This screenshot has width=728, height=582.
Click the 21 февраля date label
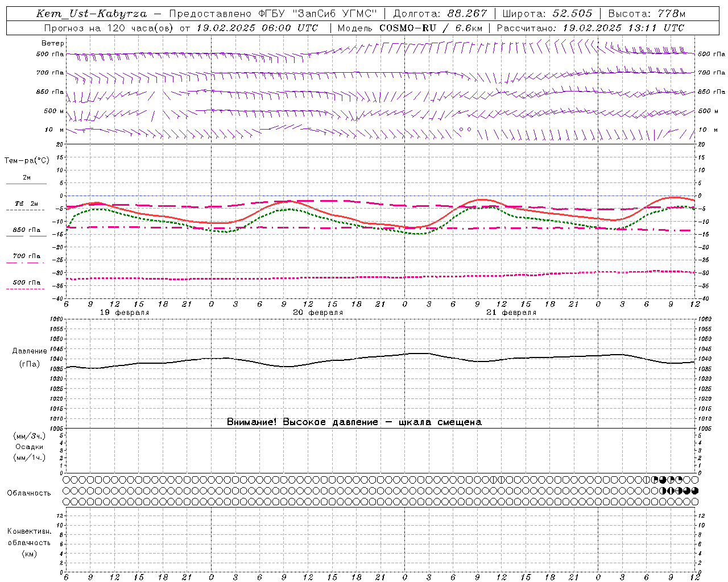tap(511, 313)
